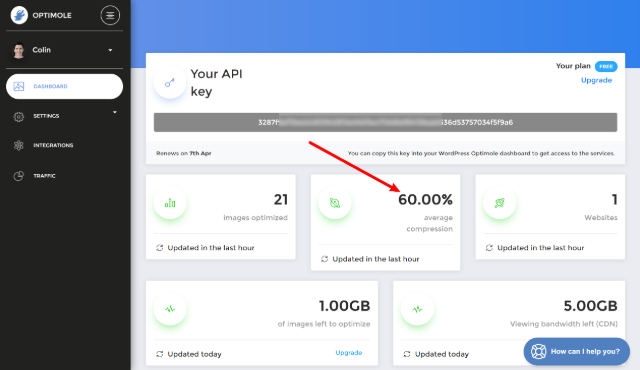The width and height of the screenshot is (640, 370).
Task: Click the pulse icon in 1.00GB card
Action: (x=170, y=309)
